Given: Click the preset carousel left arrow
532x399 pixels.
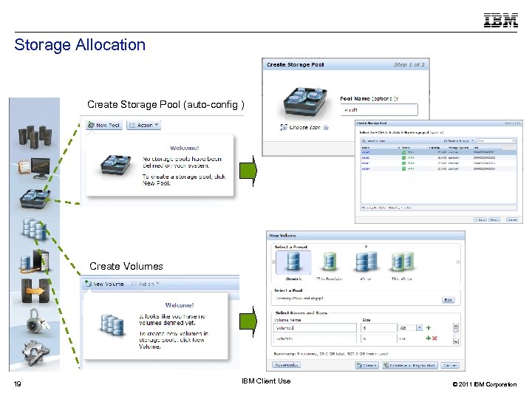Looking at the screenshot, I should pyautogui.click(x=273, y=262).
